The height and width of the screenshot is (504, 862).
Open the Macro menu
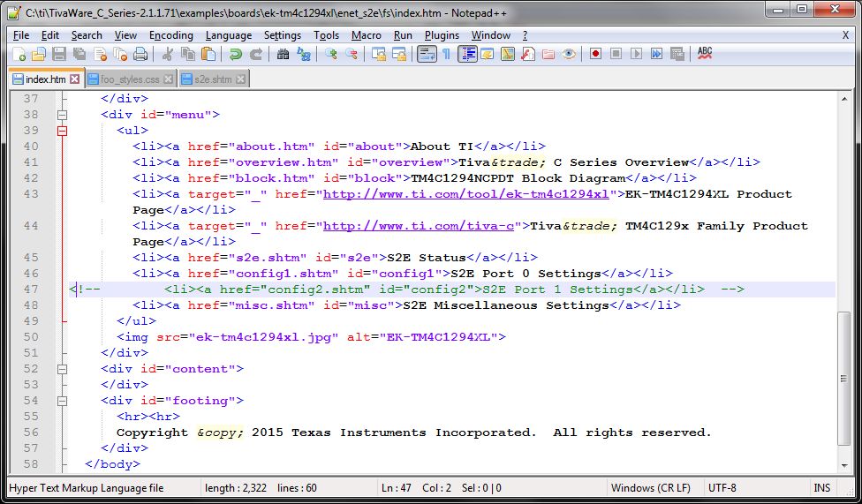[x=367, y=35]
